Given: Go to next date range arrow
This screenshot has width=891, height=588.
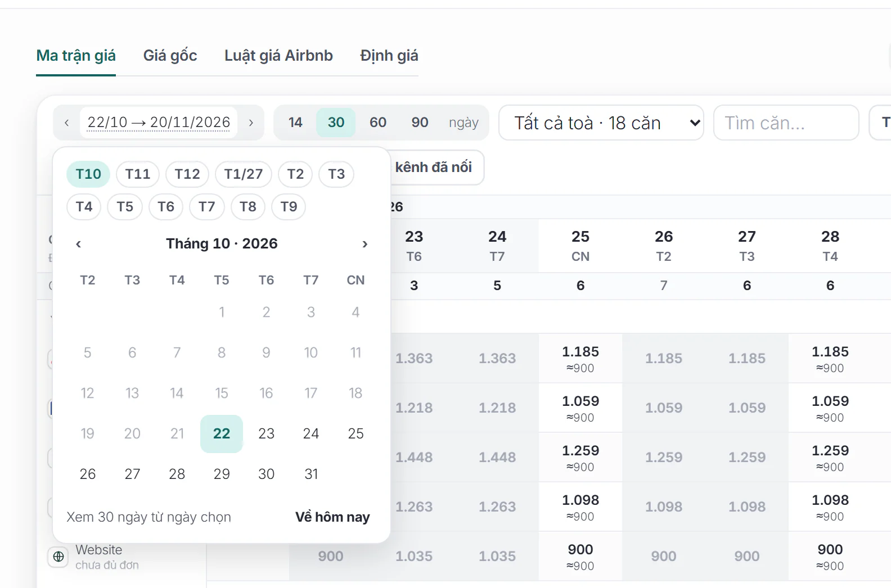Looking at the screenshot, I should tap(251, 123).
